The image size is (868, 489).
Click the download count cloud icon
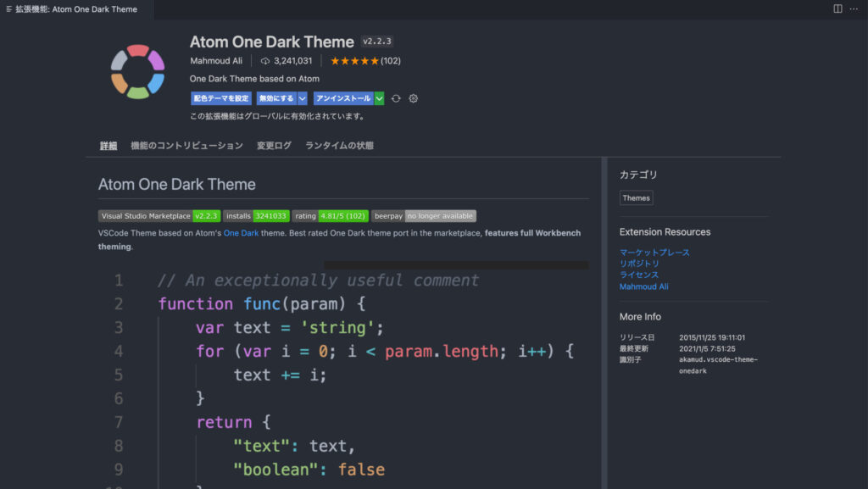(x=265, y=61)
